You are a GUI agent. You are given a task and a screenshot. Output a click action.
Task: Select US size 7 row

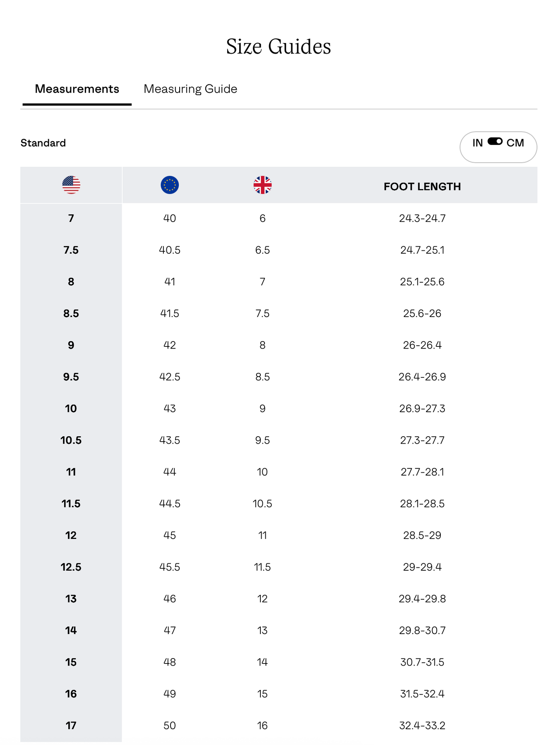pos(71,218)
